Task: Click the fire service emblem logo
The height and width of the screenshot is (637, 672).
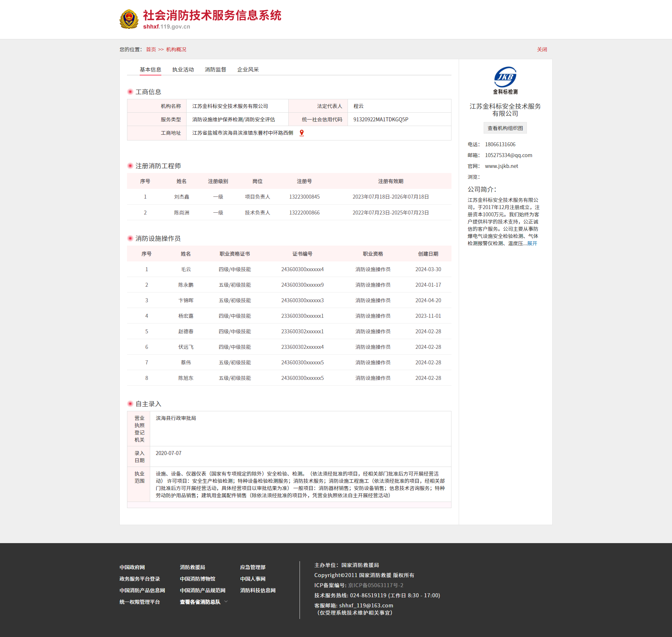Action: pyautogui.click(x=129, y=19)
